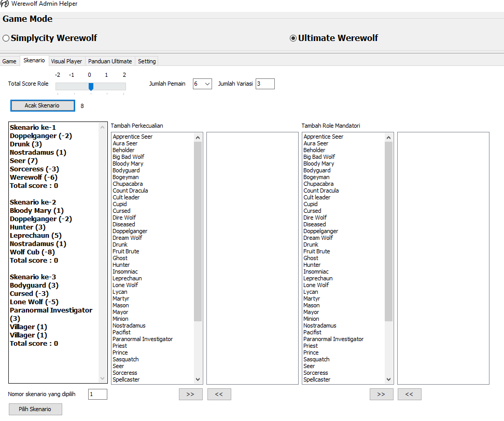Click the Jumlah Variasi input field
This screenshot has width=504, height=421.
(x=264, y=84)
